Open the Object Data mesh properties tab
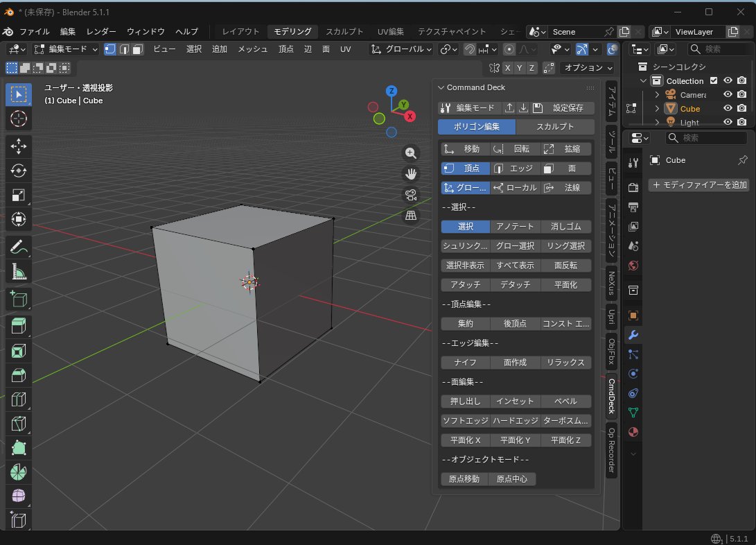Image resolution: width=756 pixels, height=545 pixels. point(633,413)
